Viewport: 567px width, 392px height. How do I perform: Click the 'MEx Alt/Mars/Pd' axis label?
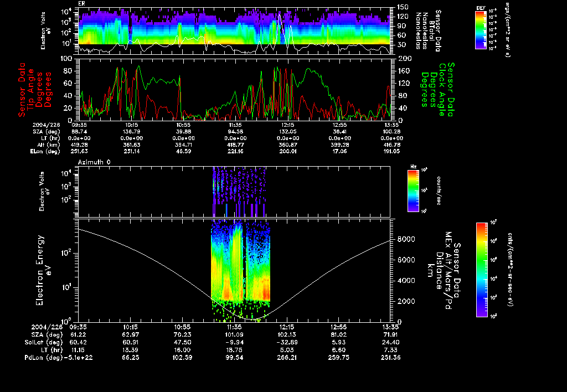(449, 271)
